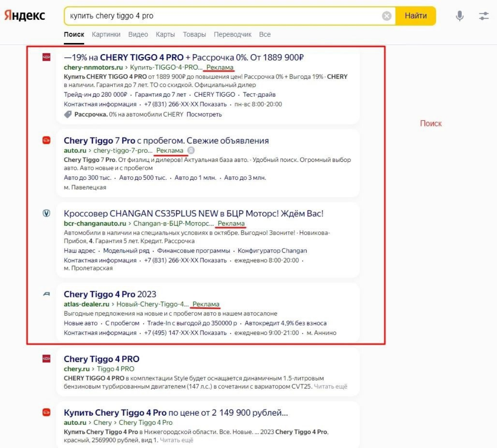497x448 pixels.
Task: Open the 'Трейд-ин до 280 000₽' sitelink
Action: tap(95, 94)
